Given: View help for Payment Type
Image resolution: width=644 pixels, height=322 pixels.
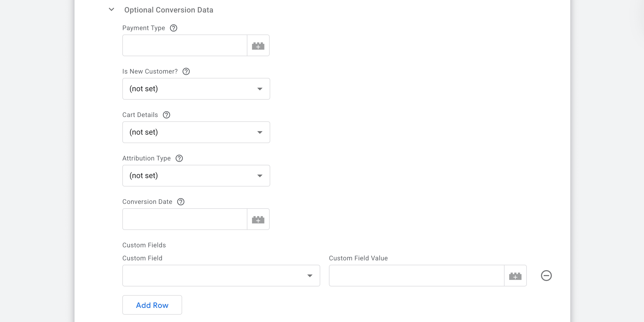Looking at the screenshot, I should (174, 28).
